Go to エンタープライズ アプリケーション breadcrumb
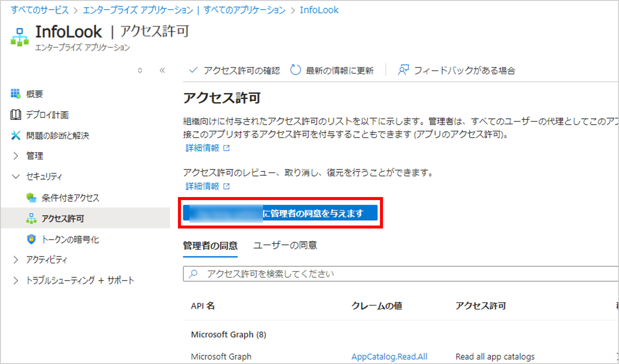 coord(138,10)
